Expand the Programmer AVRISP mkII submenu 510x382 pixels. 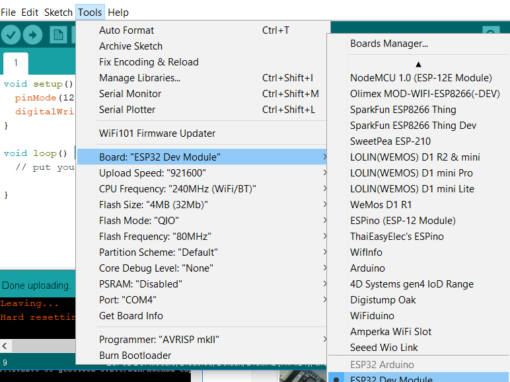[202, 340]
